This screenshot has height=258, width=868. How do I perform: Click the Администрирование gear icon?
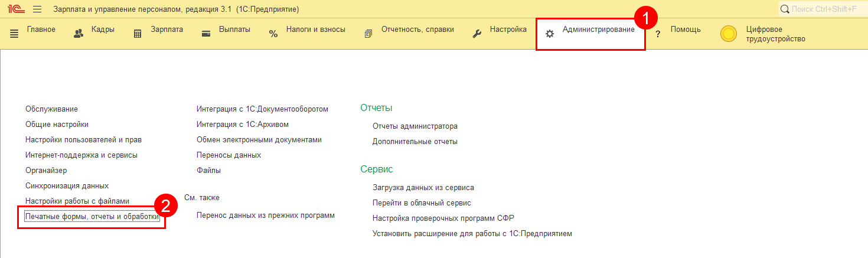click(x=550, y=34)
